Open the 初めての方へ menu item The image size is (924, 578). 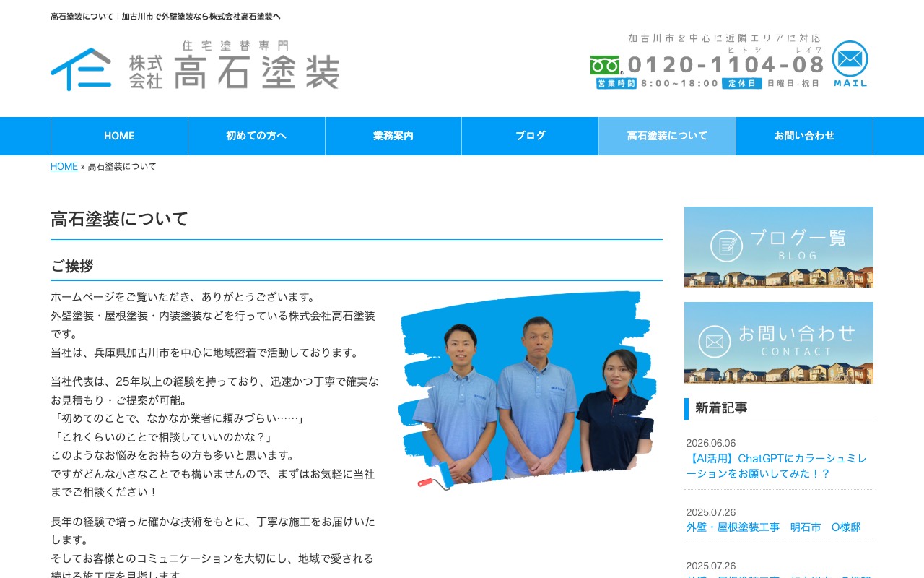point(256,136)
